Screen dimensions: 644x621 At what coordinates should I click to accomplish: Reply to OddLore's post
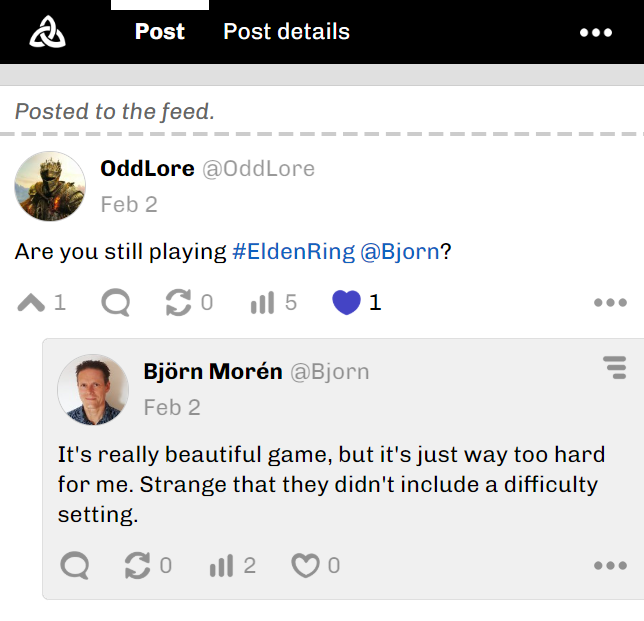tap(116, 303)
